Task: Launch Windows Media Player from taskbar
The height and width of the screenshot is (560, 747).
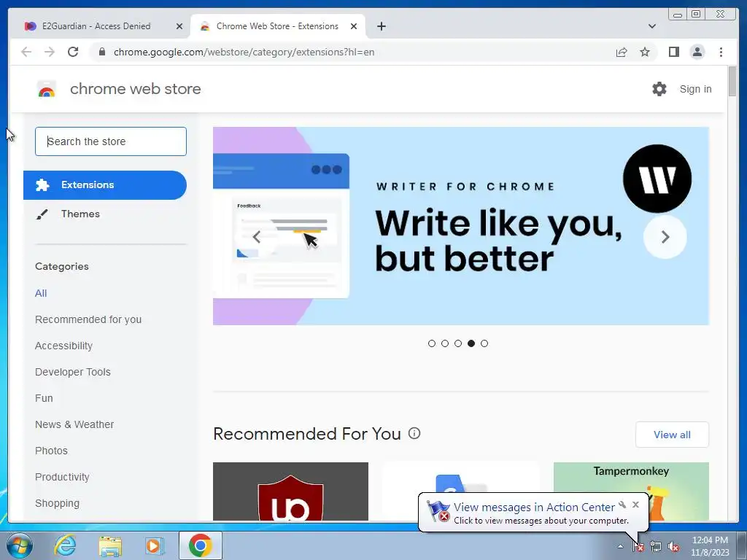Action: click(x=155, y=545)
